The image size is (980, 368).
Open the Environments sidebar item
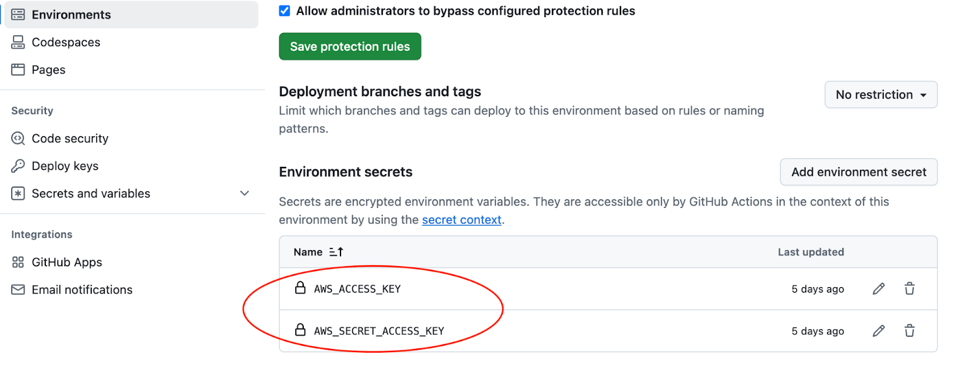(x=131, y=15)
